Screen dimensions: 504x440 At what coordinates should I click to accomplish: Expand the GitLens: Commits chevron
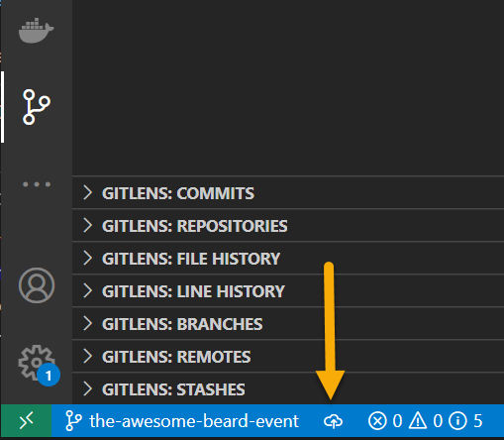click(x=87, y=192)
